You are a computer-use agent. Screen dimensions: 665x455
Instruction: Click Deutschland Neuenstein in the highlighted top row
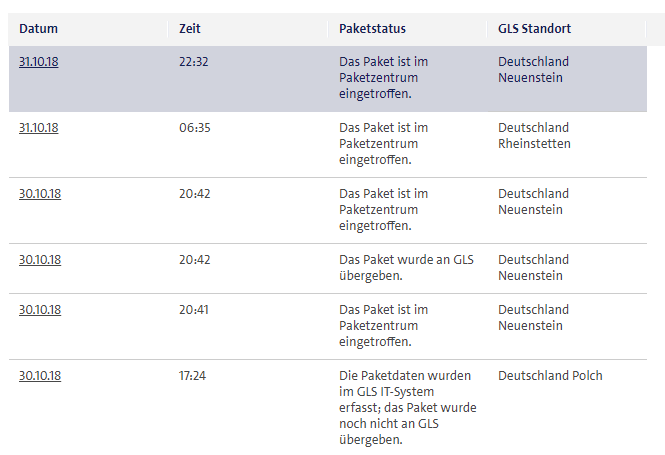pos(533,70)
